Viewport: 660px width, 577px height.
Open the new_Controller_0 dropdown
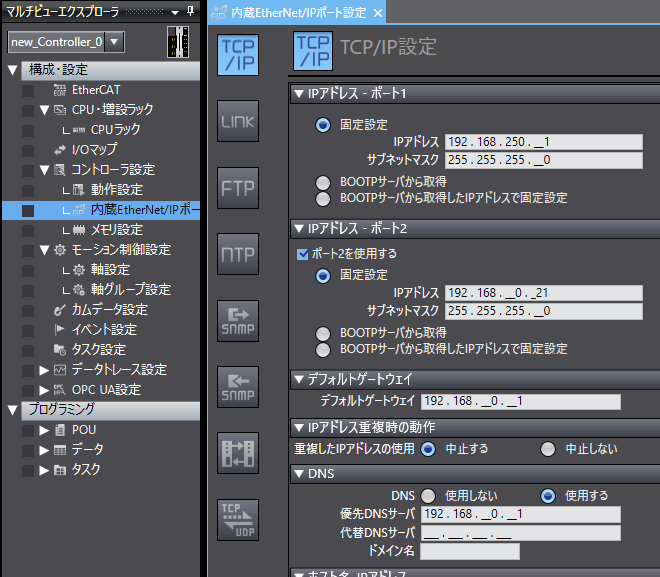point(115,41)
